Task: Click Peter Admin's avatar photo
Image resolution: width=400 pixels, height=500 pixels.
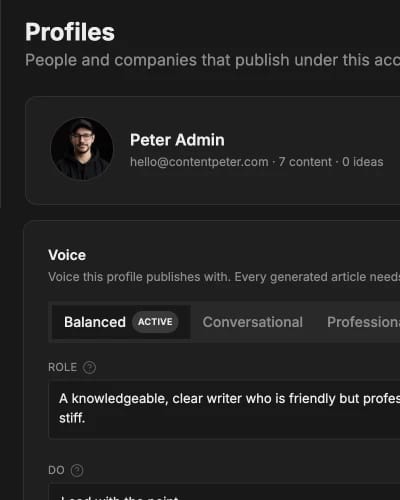Action: click(82, 149)
